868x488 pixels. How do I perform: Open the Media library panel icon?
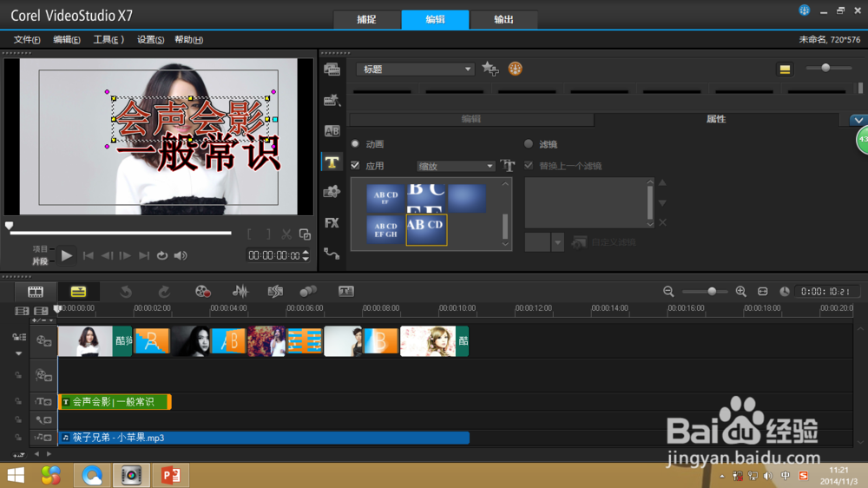tap(332, 69)
